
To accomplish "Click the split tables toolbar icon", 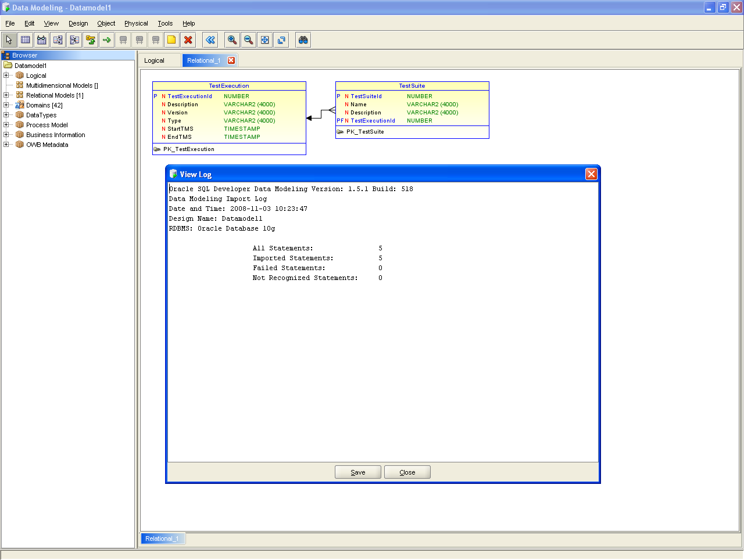I will [x=58, y=40].
